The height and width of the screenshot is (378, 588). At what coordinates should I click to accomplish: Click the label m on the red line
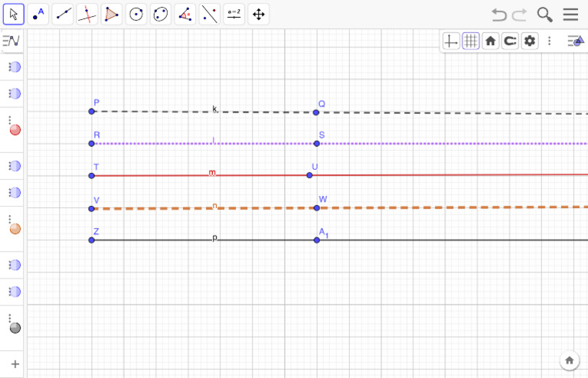[x=212, y=173]
